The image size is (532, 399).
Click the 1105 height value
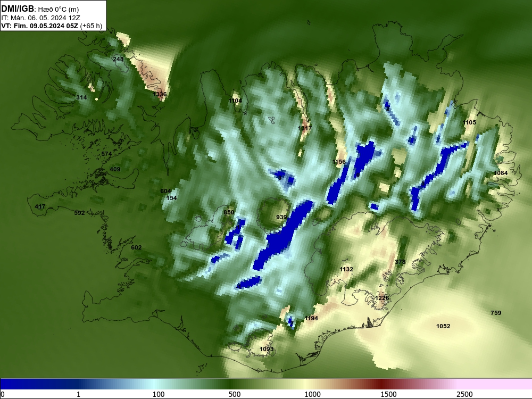[x=469, y=122]
